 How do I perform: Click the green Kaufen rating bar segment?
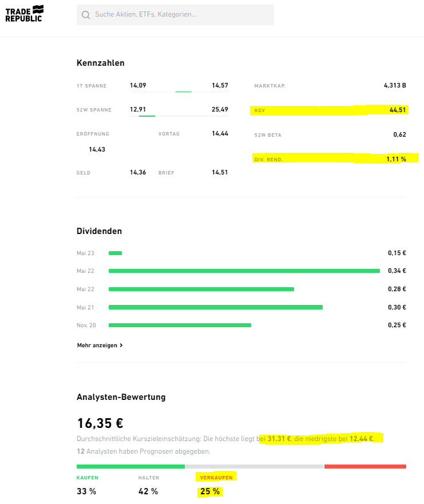pos(130,466)
